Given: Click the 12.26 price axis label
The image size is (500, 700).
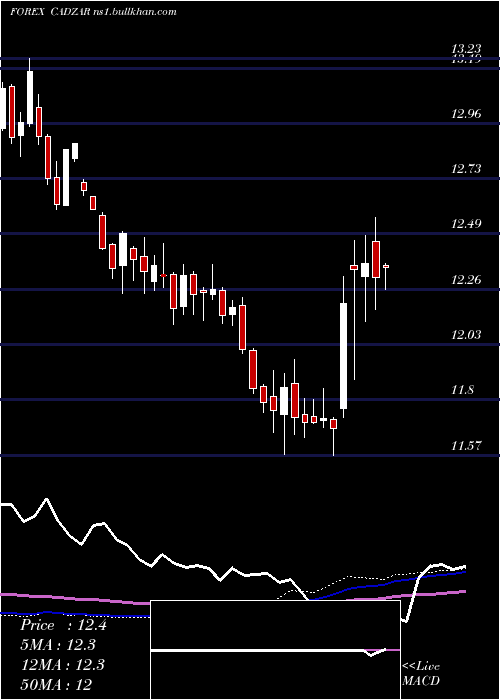Looking at the screenshot, I should [x=466, y=280].
